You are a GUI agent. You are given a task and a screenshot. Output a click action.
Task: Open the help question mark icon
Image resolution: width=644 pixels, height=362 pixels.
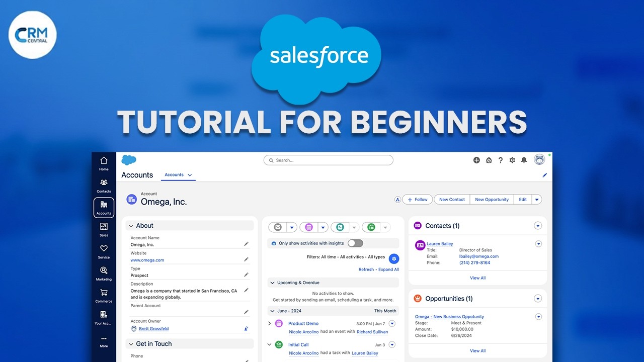click(x=500, y=160)
